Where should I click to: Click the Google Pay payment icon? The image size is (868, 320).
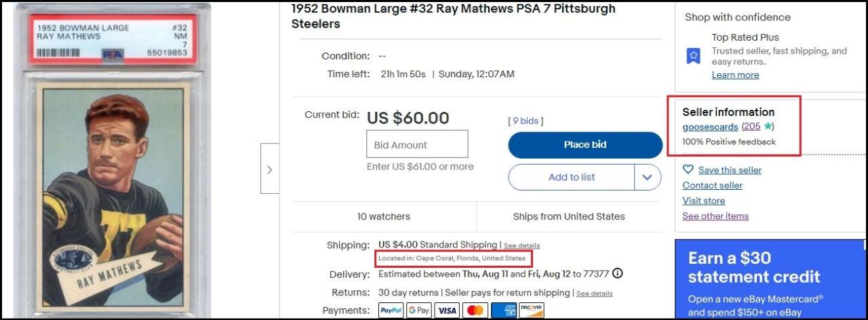coord(419,310)
